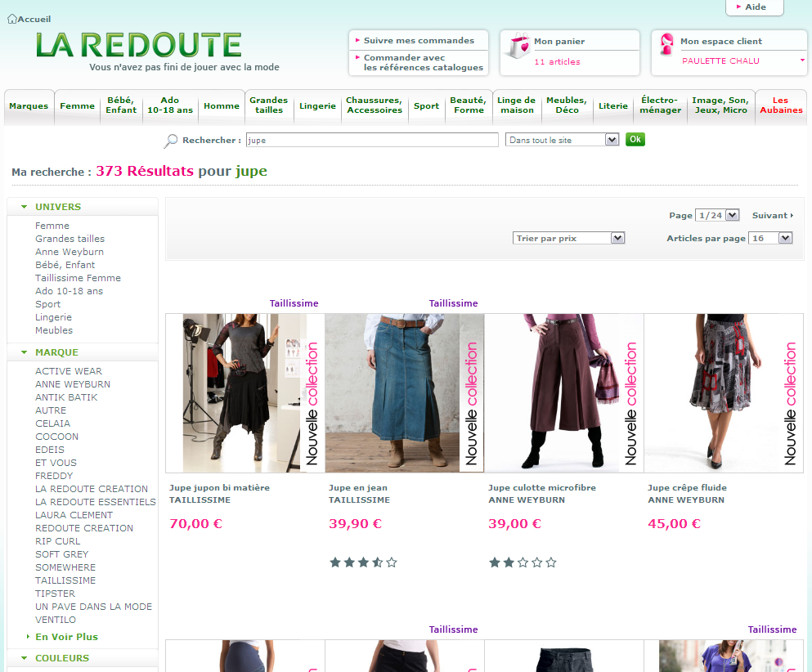Click the Accueil home link text
Image resolution: width=812 pixels, height=672 pixels.
tap(34, 19)
